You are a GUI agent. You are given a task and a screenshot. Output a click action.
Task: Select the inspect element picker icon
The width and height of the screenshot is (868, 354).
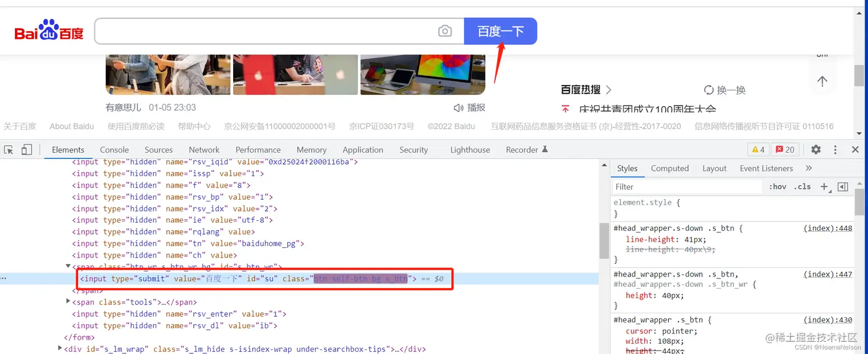click(9, 149)
